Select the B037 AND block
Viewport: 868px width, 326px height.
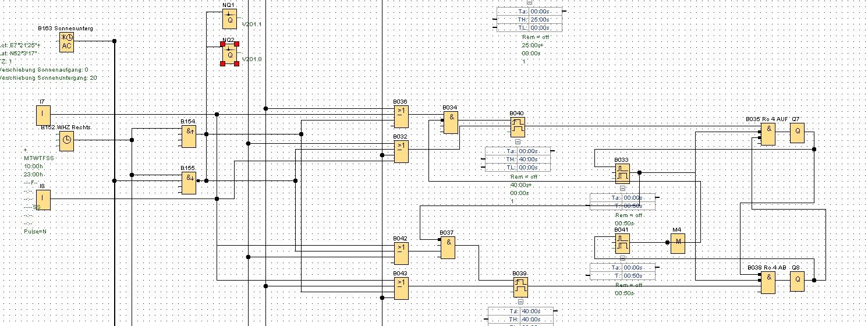(448, 247)
